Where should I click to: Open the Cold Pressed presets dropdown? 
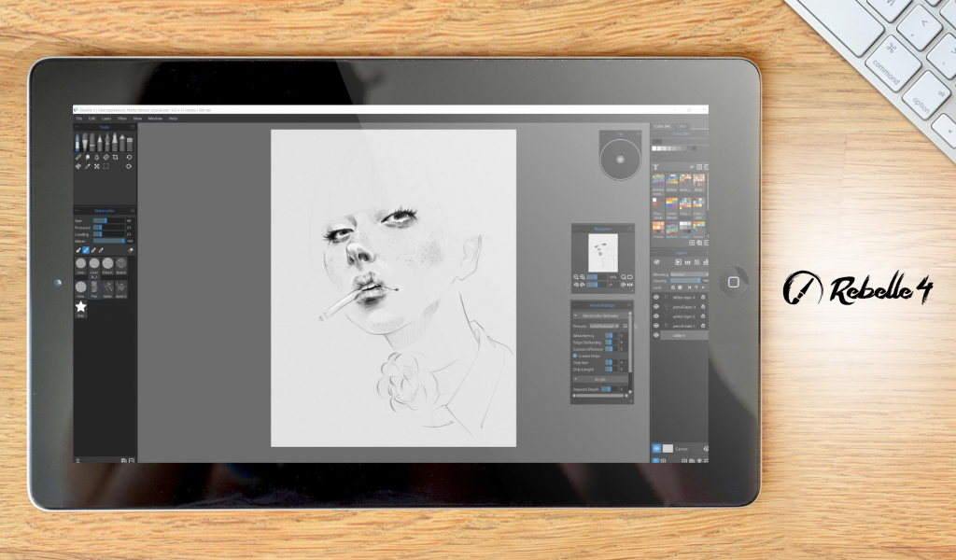604,325
